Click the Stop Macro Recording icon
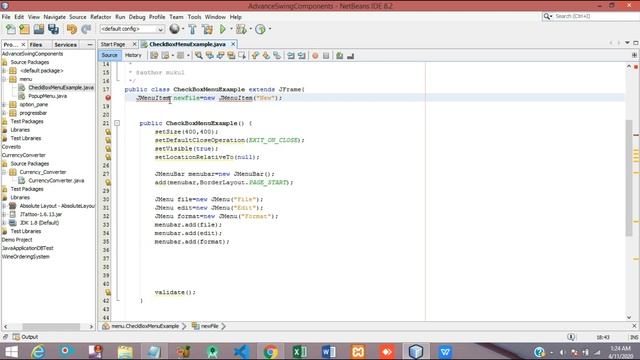Image resolution: width=640 pixels, height=360 pixels. coord(326,56)
